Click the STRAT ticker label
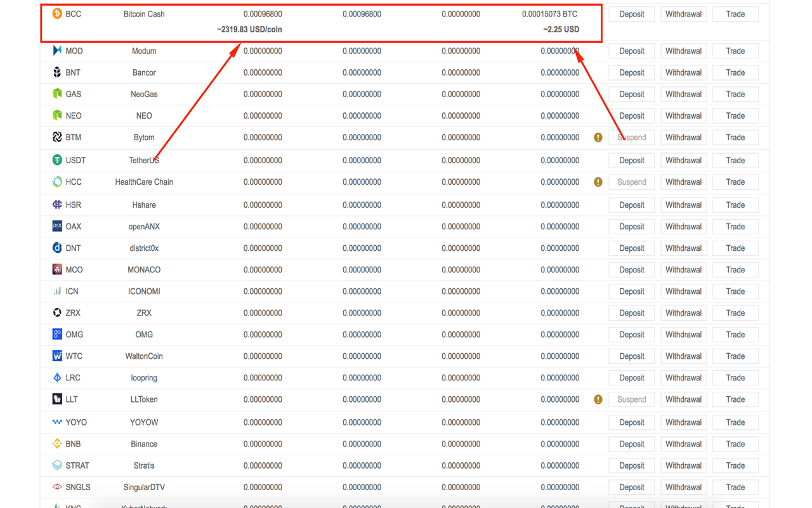The width and height of the screenshot is (812, 508). (x=77, y=465)
